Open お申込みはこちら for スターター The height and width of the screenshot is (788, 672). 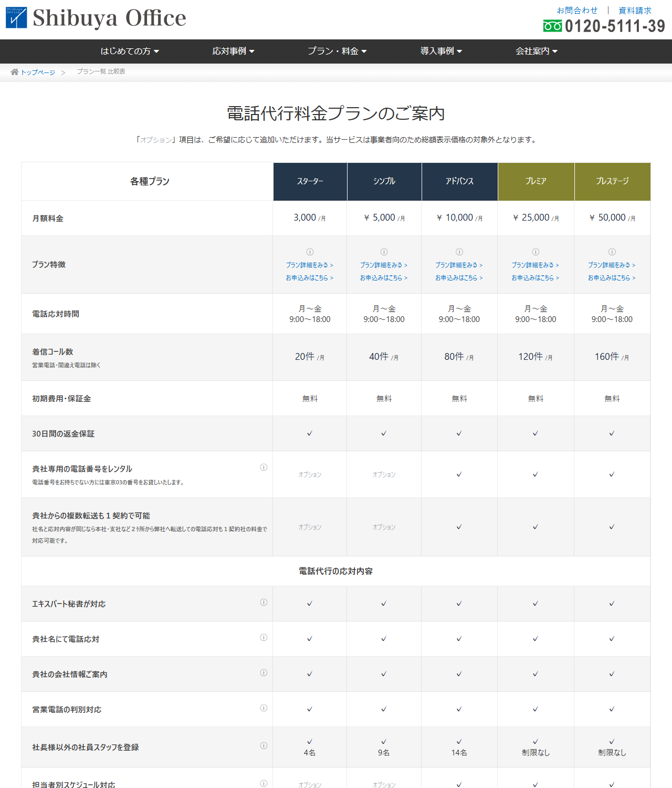pos(310,278)
